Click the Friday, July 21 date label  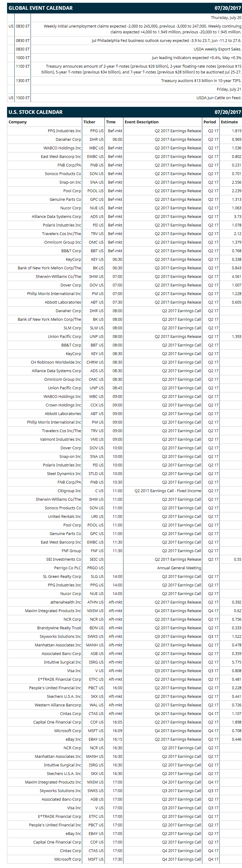229,90
